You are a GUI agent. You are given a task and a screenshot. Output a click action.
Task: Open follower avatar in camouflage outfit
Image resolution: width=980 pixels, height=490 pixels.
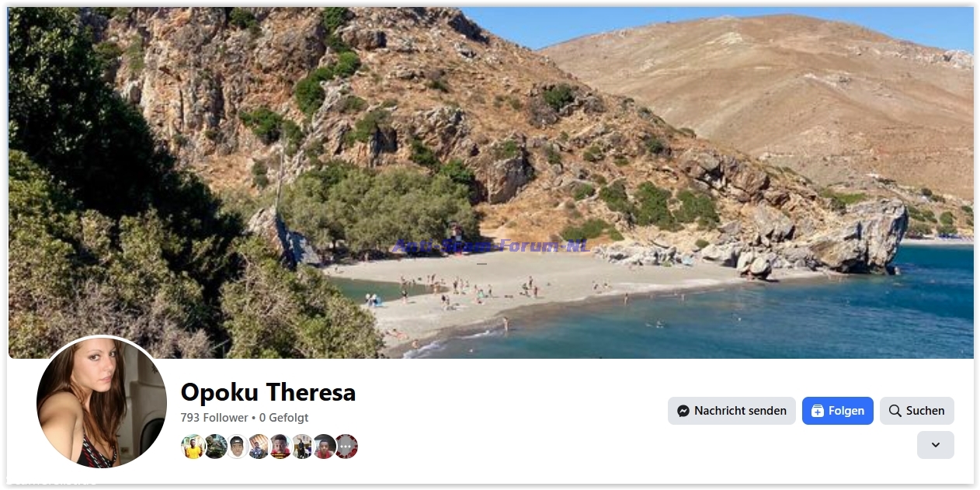[215, 447]
